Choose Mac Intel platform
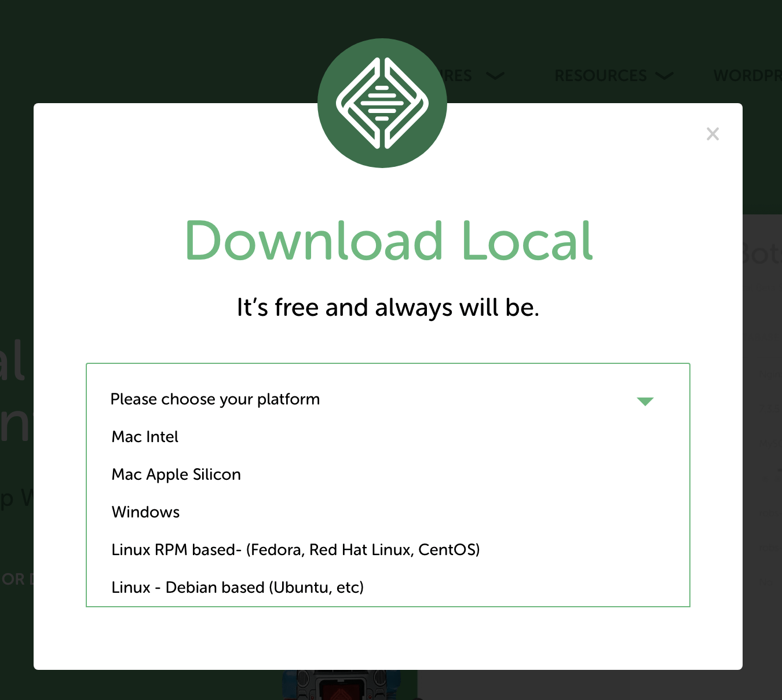The image size is (782, 700). pos(145,437)
